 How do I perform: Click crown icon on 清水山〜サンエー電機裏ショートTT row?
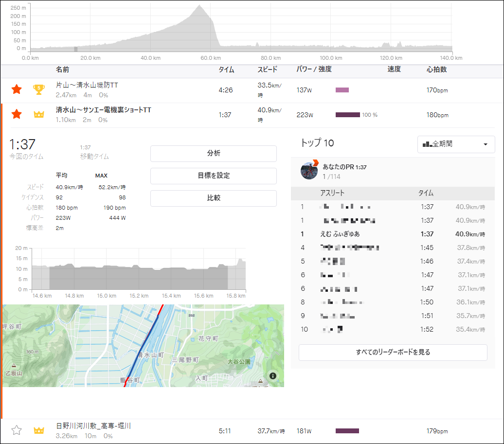39,114
